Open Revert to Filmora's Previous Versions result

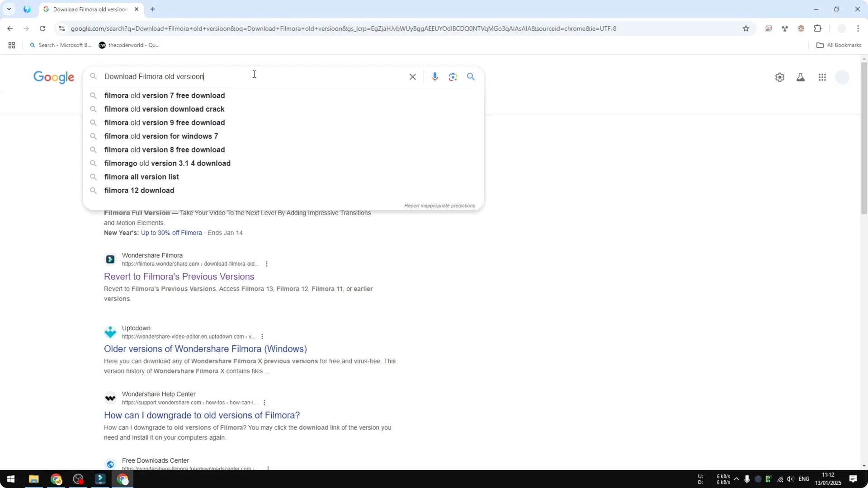(x=179, y=277)
